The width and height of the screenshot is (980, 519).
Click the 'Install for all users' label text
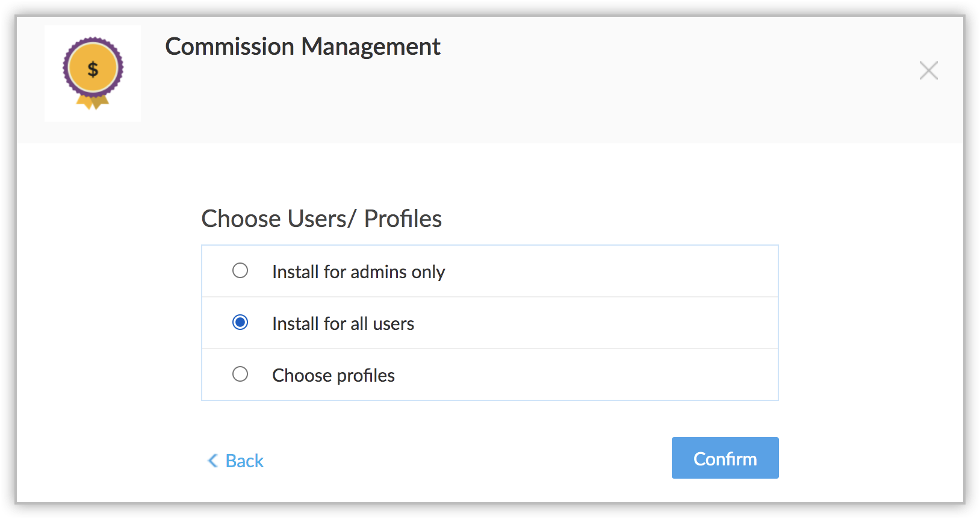tap(343, 324)
